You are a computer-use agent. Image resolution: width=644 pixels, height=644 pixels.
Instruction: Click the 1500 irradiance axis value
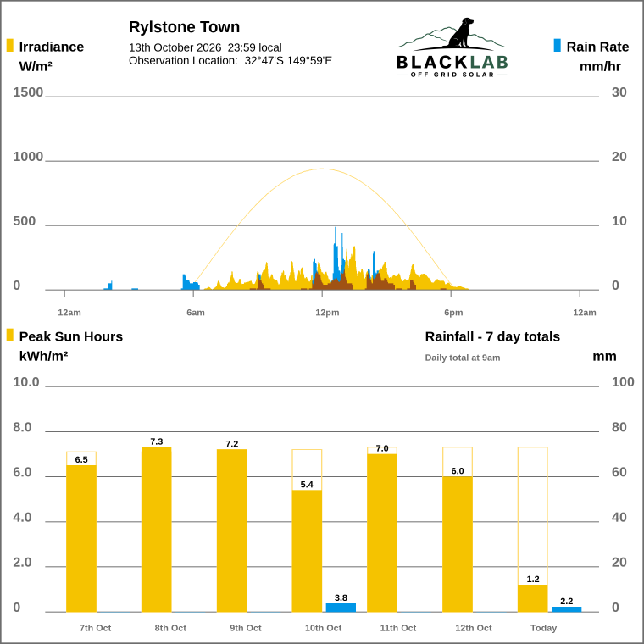pos(28,92)
